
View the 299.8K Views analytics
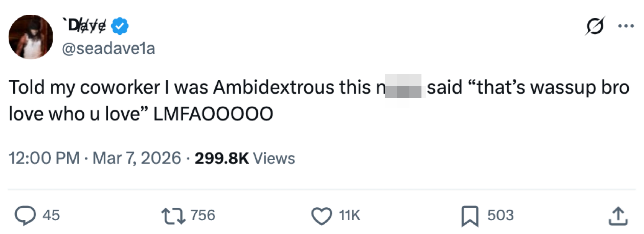tap(245, 158)
